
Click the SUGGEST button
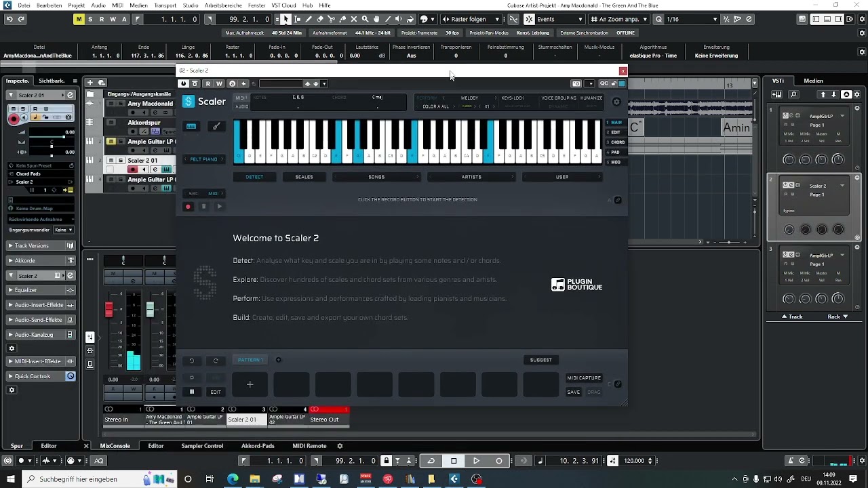540,360
